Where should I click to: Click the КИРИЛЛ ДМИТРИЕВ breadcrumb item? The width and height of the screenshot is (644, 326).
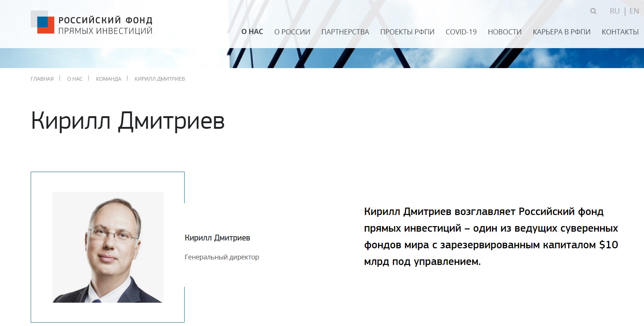[x=159, y=79]
